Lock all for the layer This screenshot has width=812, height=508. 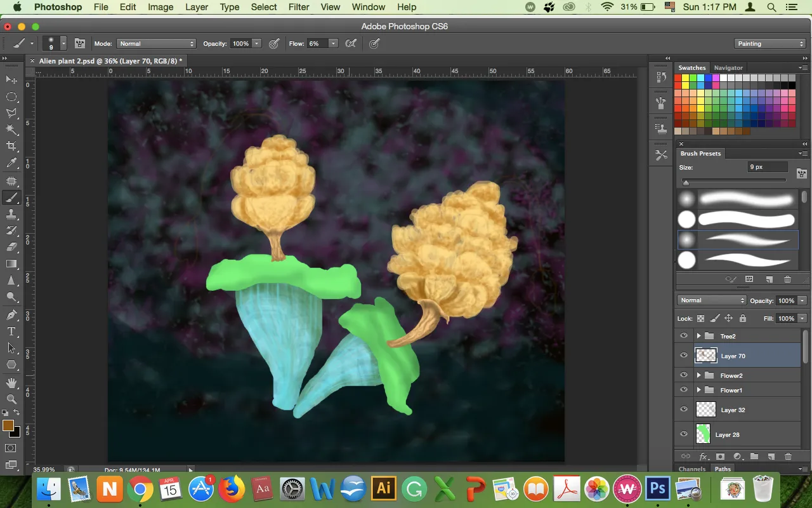pos(743,318)
